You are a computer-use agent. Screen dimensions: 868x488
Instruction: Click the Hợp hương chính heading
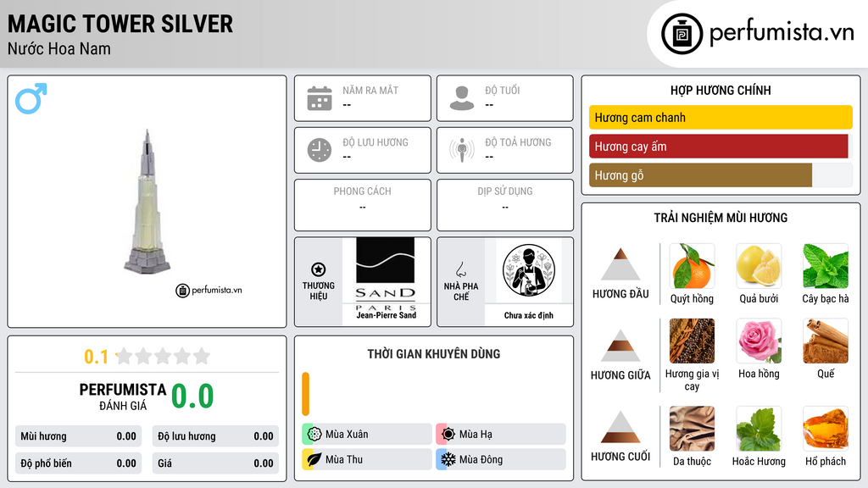(x=721, y=90)
